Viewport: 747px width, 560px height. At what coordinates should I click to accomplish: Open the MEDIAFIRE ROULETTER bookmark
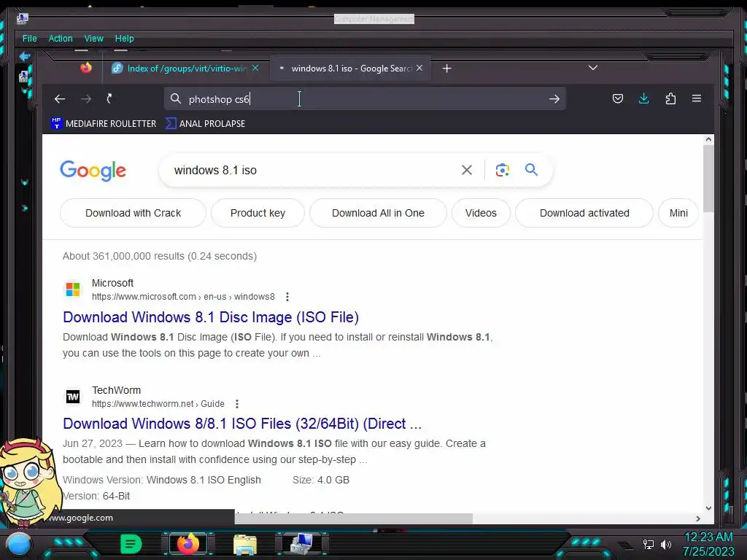coord(104,123)
